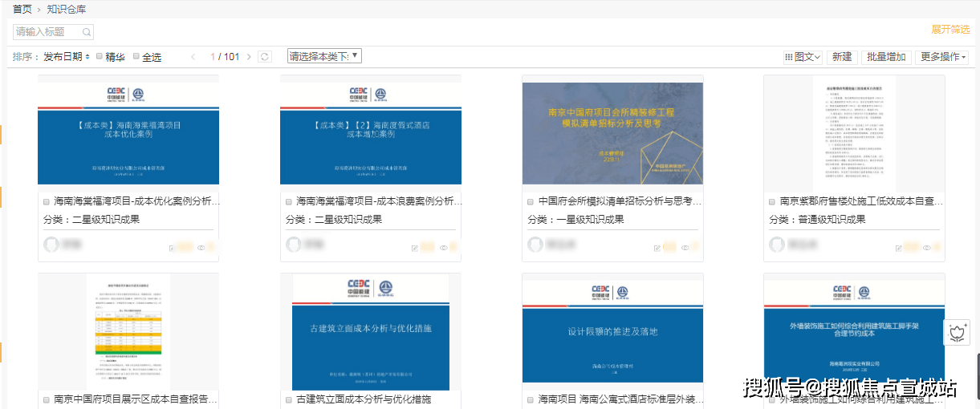Select checkbox for 古建筑立面成本分析与优化措施
The height and width of the screenshot is (409, 980).
click(289, 399)
